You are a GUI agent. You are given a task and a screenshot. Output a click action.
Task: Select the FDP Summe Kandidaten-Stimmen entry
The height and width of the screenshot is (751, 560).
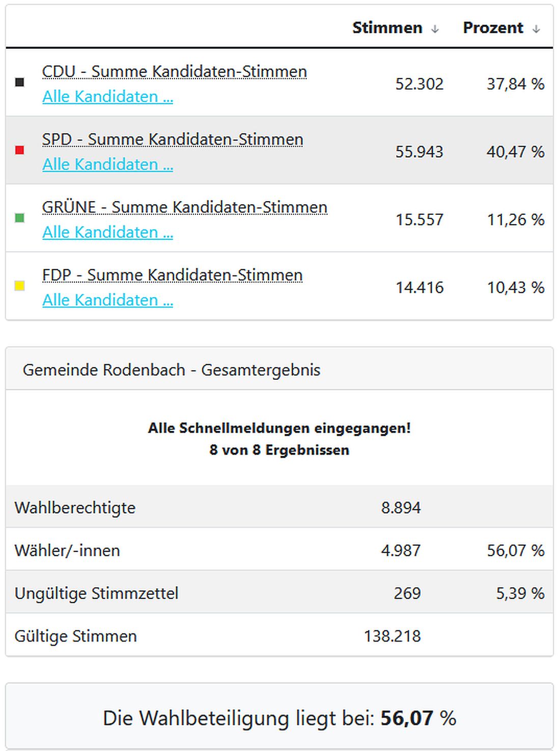172,275
